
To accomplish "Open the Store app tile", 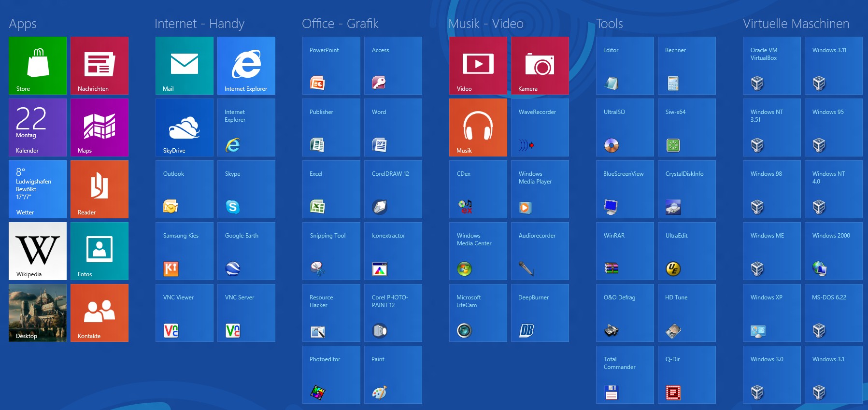I will click(38, 66).
